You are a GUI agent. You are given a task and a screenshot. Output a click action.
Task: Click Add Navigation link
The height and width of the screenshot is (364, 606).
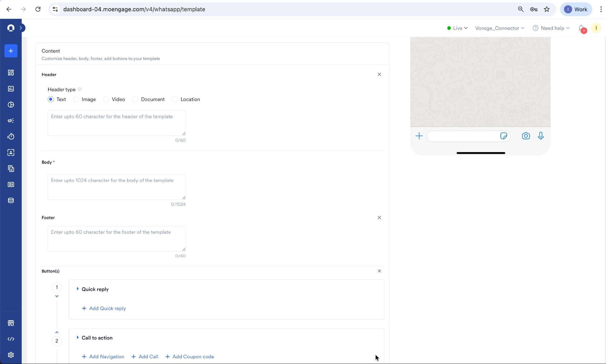click(x=103, y=357)
